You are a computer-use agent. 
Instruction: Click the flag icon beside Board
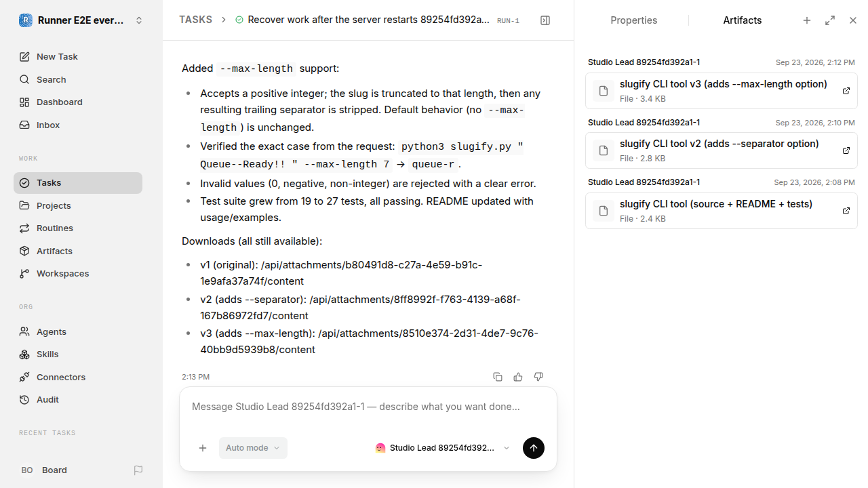pyautogui.click(x=138, y=470)
